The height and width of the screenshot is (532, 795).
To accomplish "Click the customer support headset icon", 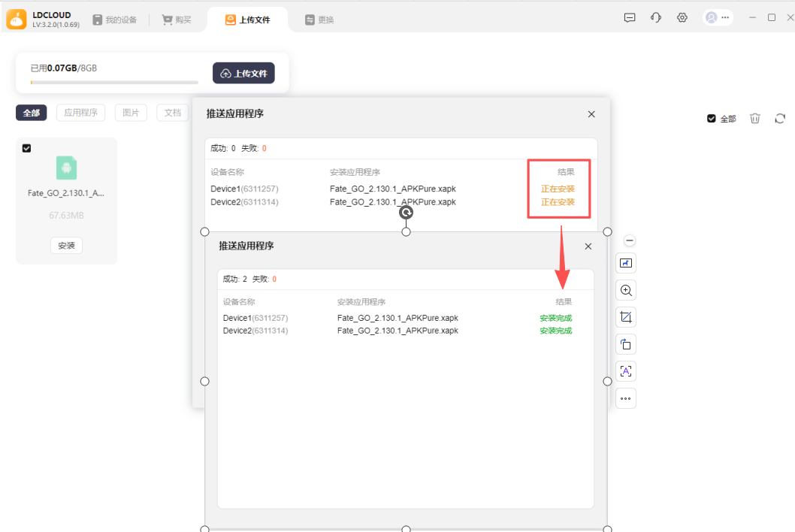I will (656, 18).
